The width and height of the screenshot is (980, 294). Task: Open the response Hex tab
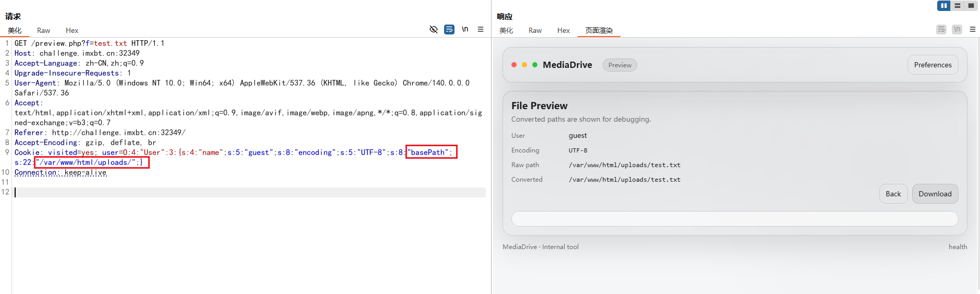tap(564, 30)
